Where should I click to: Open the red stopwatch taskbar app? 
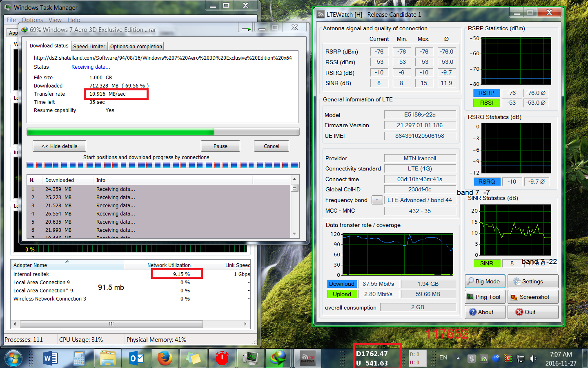click(x=222, y=359)
